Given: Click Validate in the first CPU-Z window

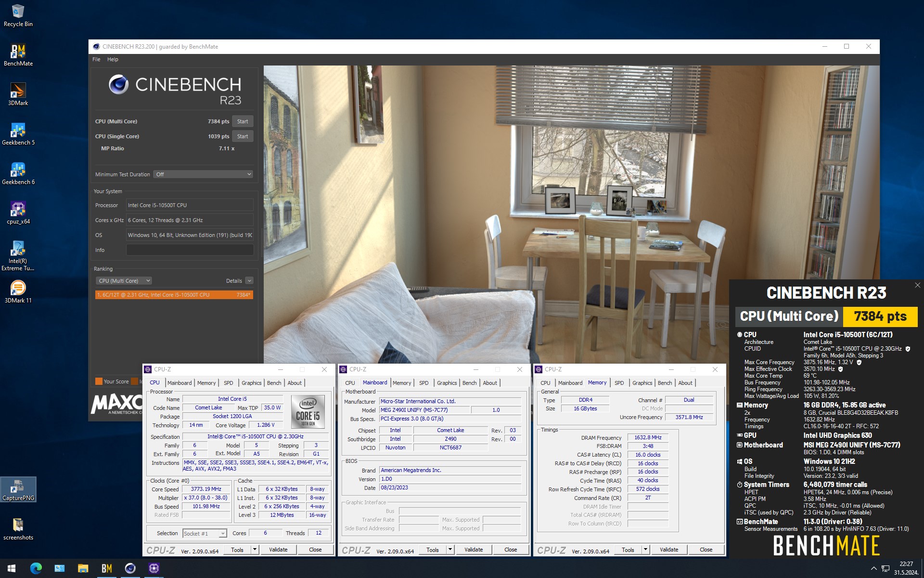Looking at the screenshot, I should click(x=278, y=550).
